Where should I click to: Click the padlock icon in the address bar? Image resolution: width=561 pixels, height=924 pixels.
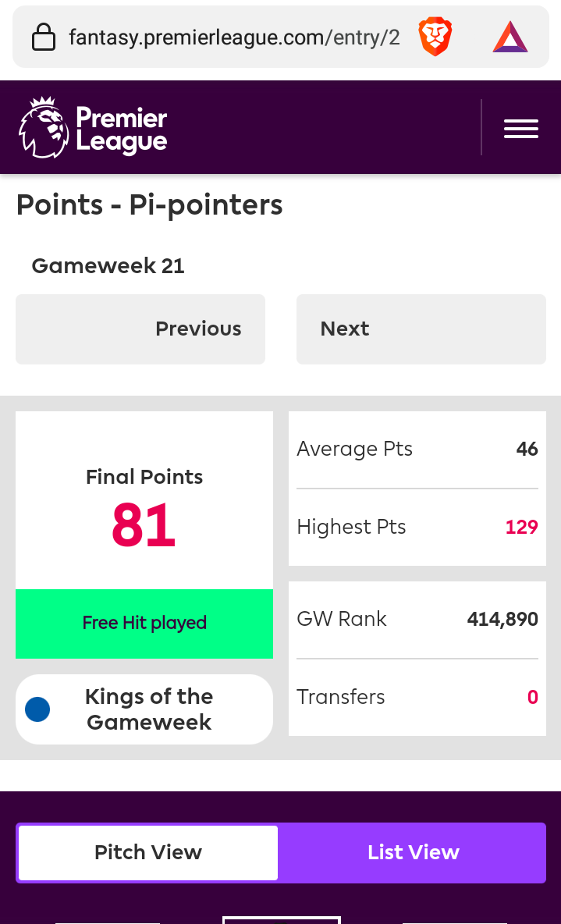[44, 37]
